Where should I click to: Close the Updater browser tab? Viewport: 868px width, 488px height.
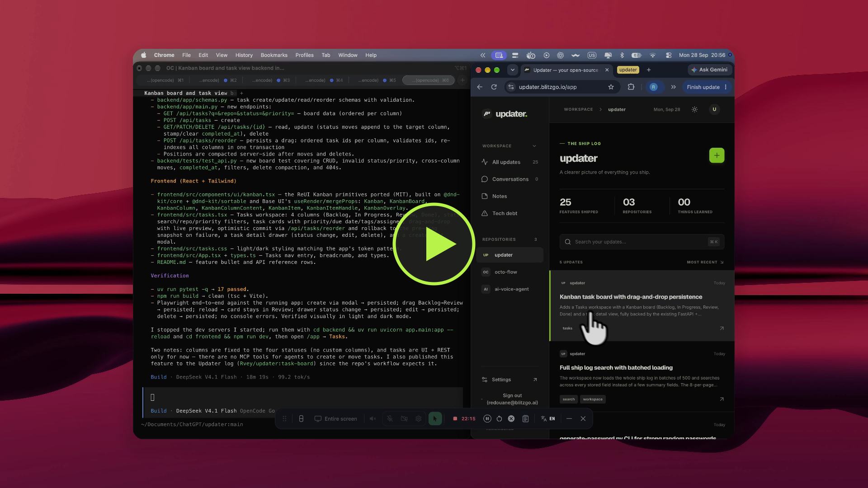(607, 70)
